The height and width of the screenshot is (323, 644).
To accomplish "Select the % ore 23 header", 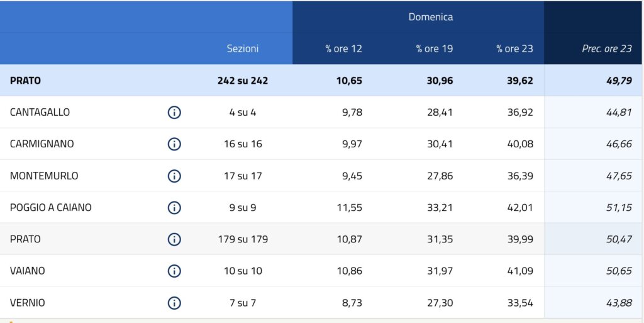I will 514,48.
